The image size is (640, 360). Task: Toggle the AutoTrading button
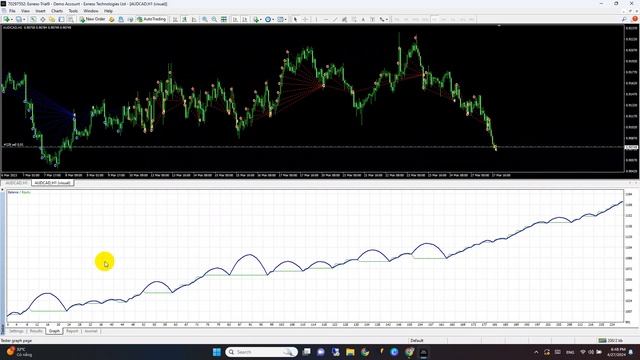(x=151, y=19)
